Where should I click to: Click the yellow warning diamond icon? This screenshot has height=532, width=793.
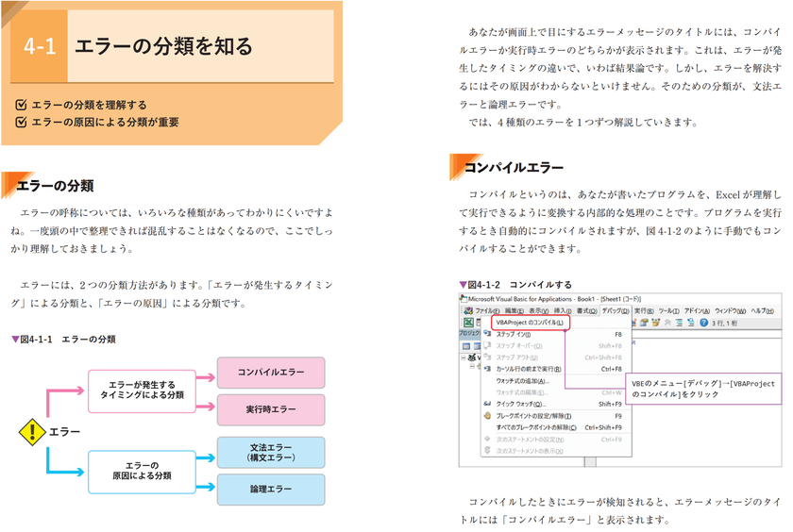pos(32,432)
